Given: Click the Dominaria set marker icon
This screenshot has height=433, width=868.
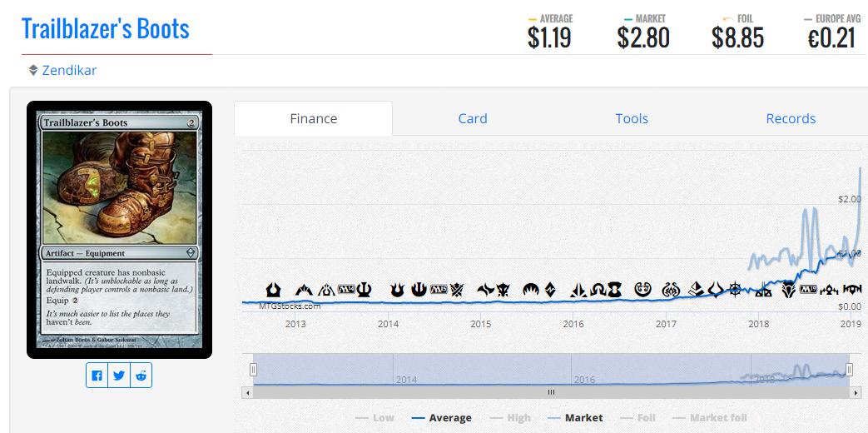Looking at the screenshot, I should tap(789, 290).
